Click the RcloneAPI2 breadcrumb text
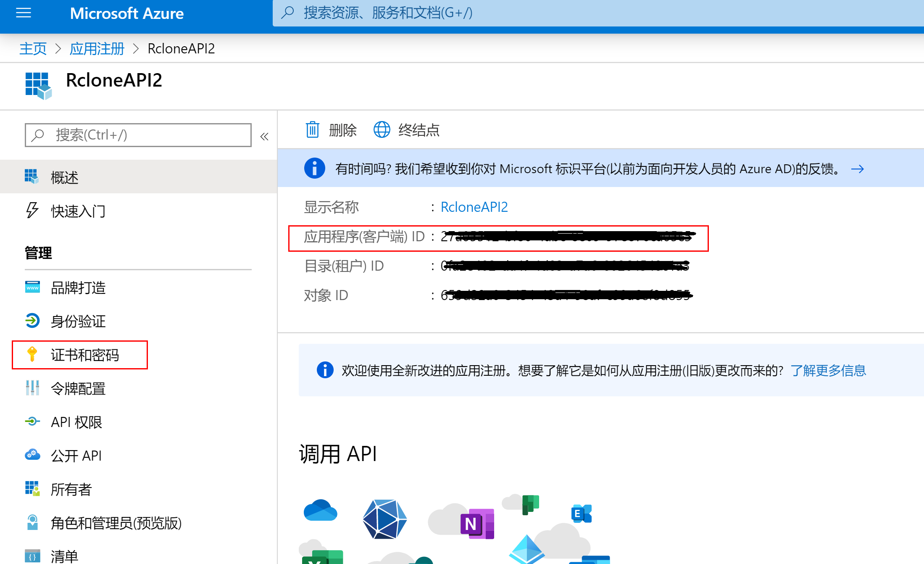Screen dimensions: 924x564 [182, 49]
